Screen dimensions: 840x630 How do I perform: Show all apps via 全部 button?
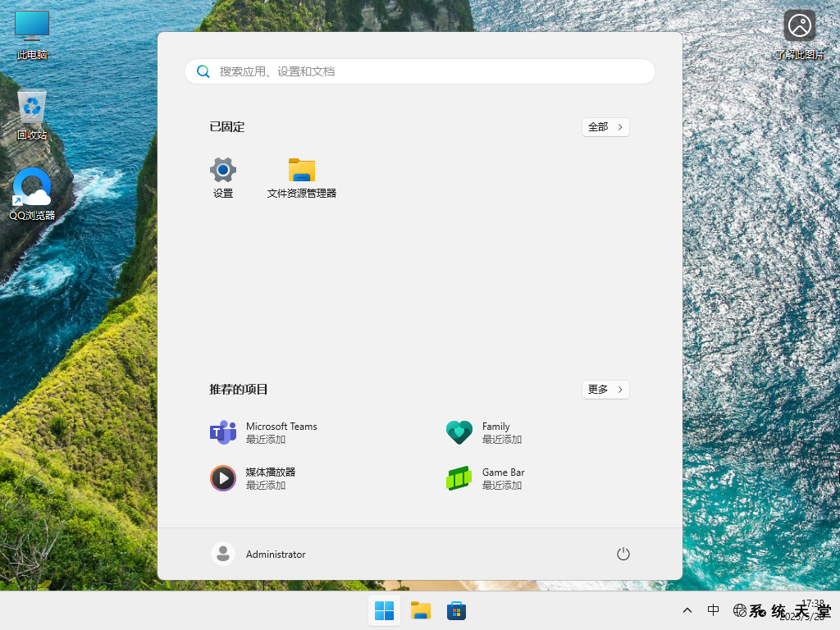click(x=605, y=127)
